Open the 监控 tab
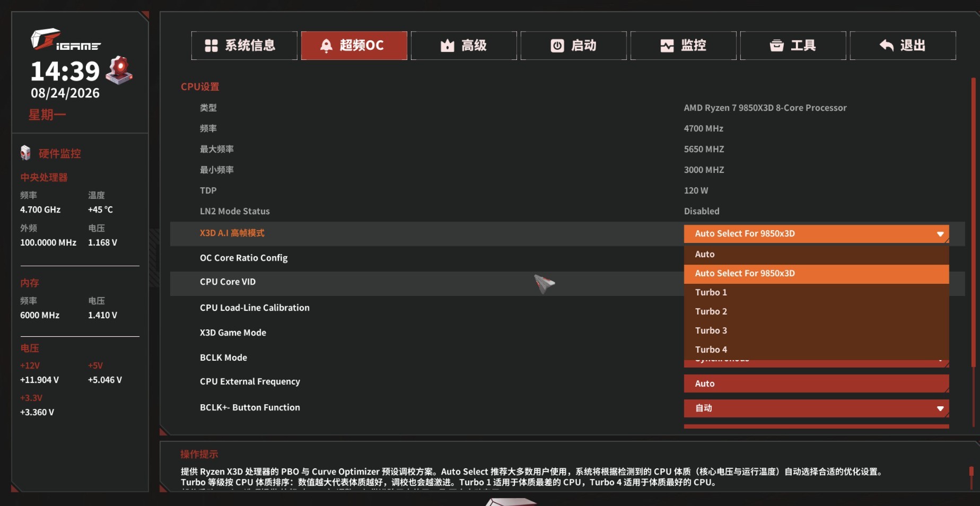Viewport: 980px width, 506px height. 684,46
